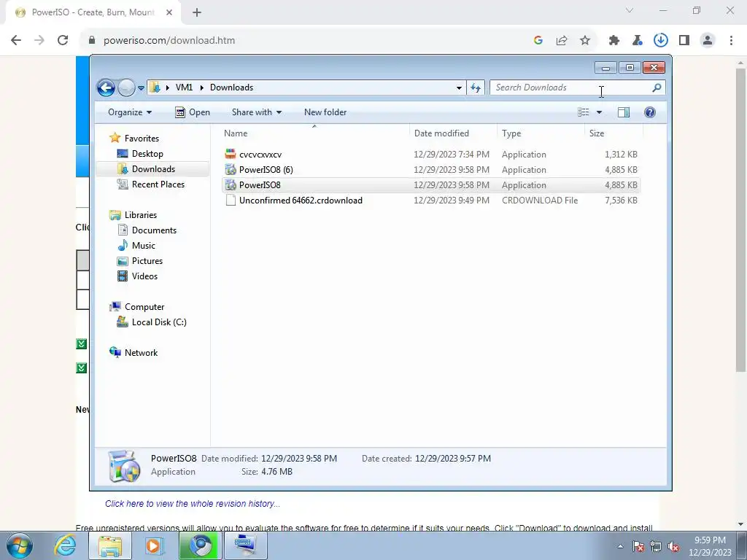Select the PowerISO8 (6) file

click(430, 169)
